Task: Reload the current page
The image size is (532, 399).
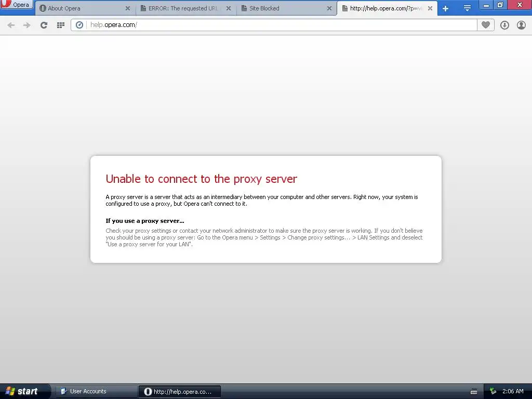Action: coord(44,25)
